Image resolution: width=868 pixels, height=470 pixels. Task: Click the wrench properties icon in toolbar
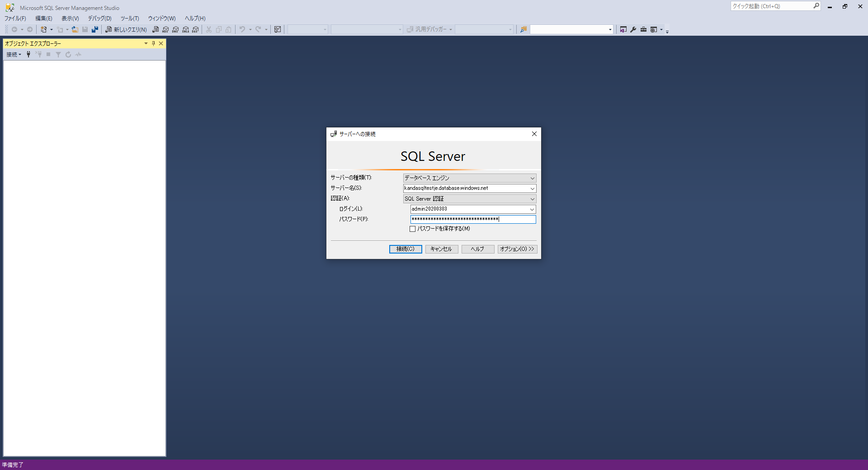pyautogui.click(x=633, y=29)
